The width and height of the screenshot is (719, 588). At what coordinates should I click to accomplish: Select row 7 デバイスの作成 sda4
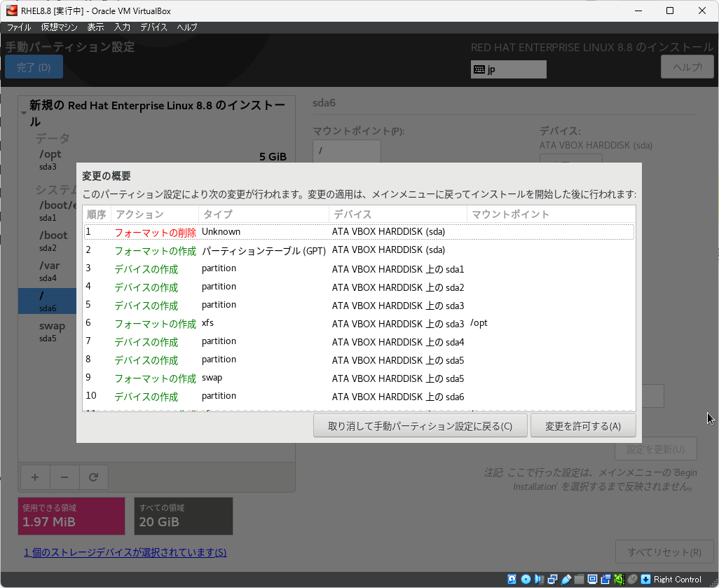(x=359, y=342)
